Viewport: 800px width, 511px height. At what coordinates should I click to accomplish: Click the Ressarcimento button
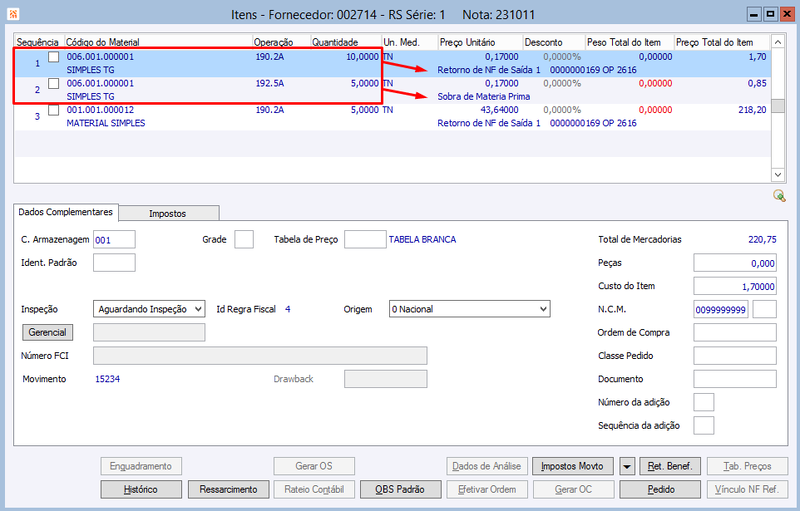pos(228,490)
